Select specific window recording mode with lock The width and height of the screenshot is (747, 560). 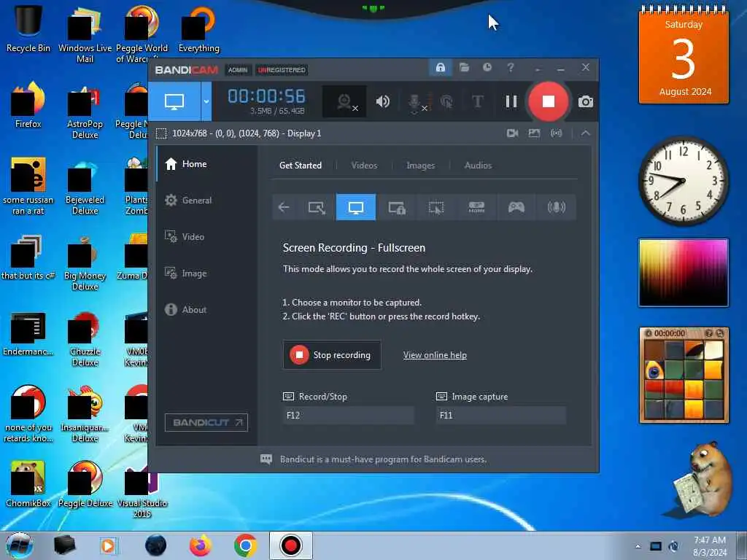pyautogui.click(x=396, y=207)
